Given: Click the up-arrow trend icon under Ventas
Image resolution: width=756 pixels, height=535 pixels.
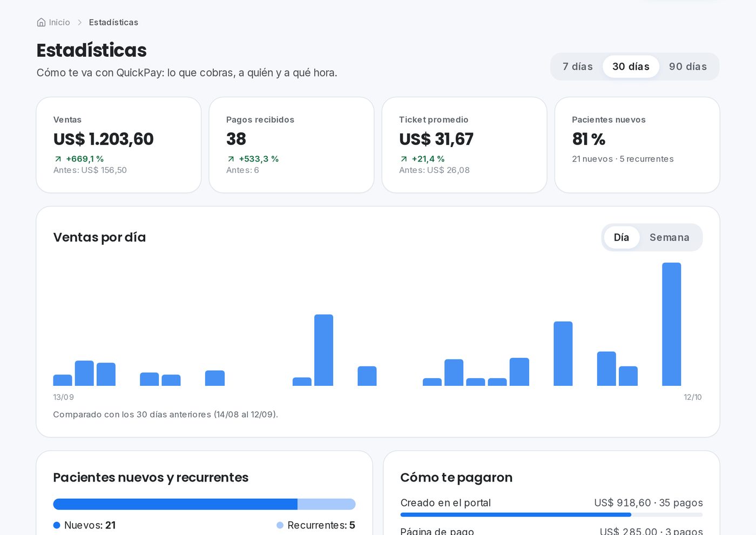Looking at the screenshot, I should [58, 159].
